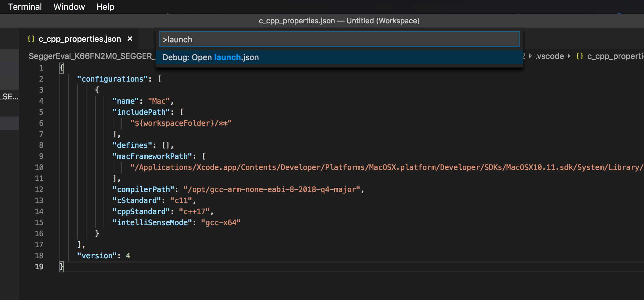Image resolution: width=644 pixels, height=300 pixels.
Task: Open the Help menu
Action: pos(105,7)
